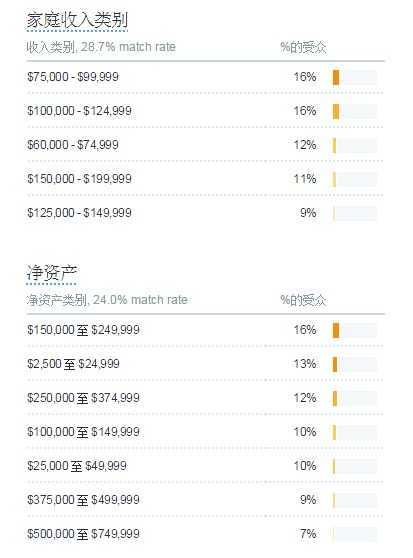Click the 净资产类别 match rate column header
The height and width of the screenshot is (558, 413).
(107, 300)
